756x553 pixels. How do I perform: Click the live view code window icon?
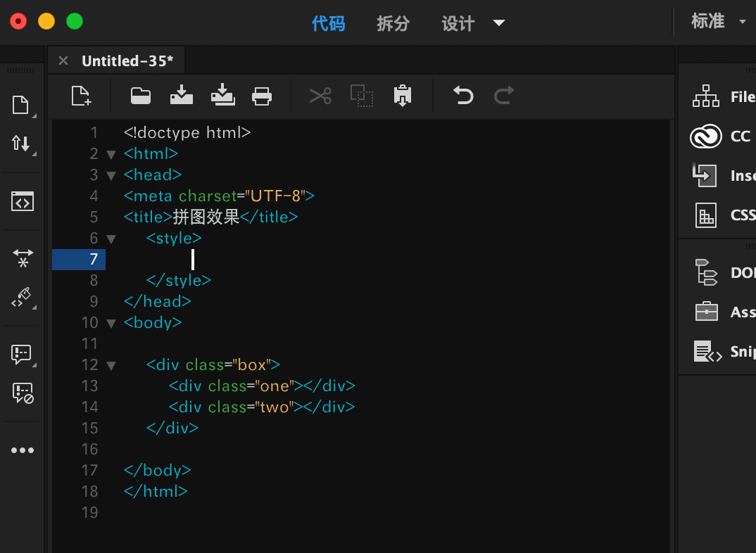click(x=23, y=201)
